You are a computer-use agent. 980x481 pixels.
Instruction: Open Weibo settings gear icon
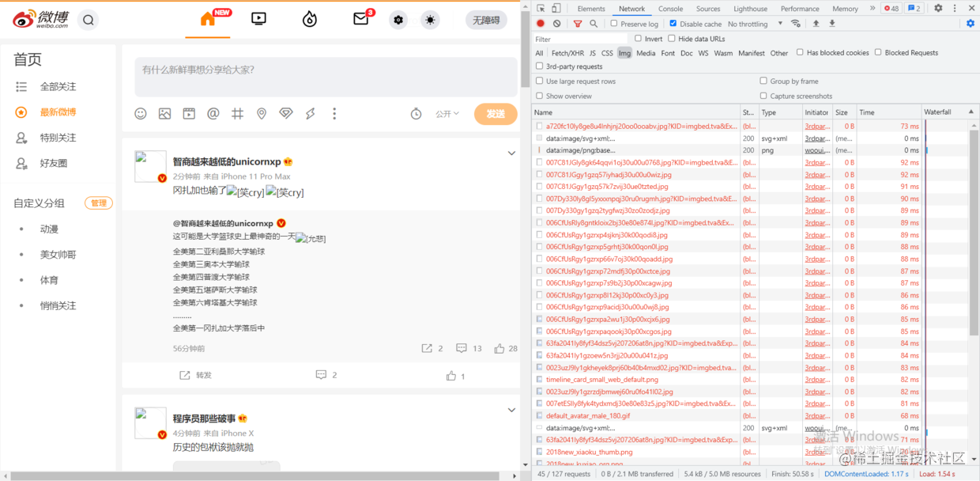click(x=398, y=21)
